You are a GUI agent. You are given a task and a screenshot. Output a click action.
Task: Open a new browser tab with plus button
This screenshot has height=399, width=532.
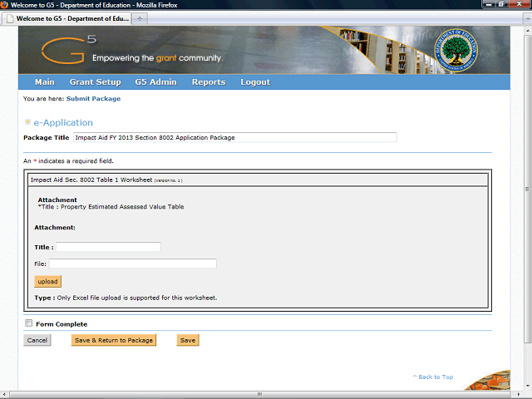coord(140,18)
